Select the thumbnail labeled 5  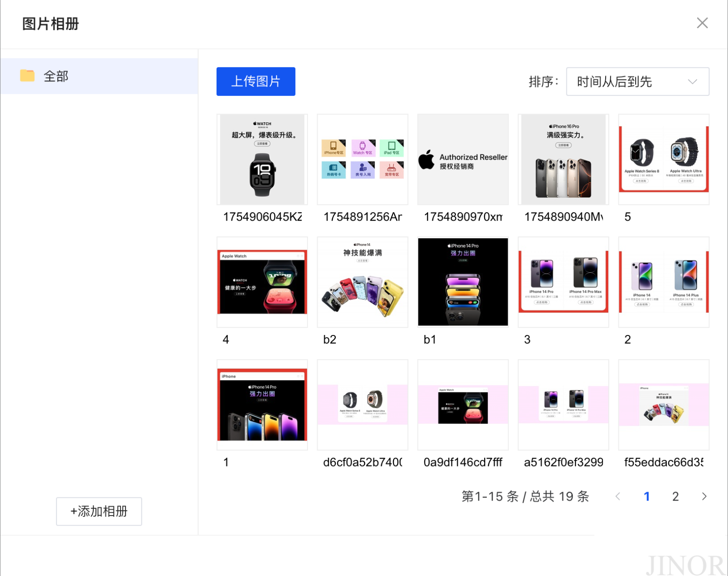tap(664, 159)
